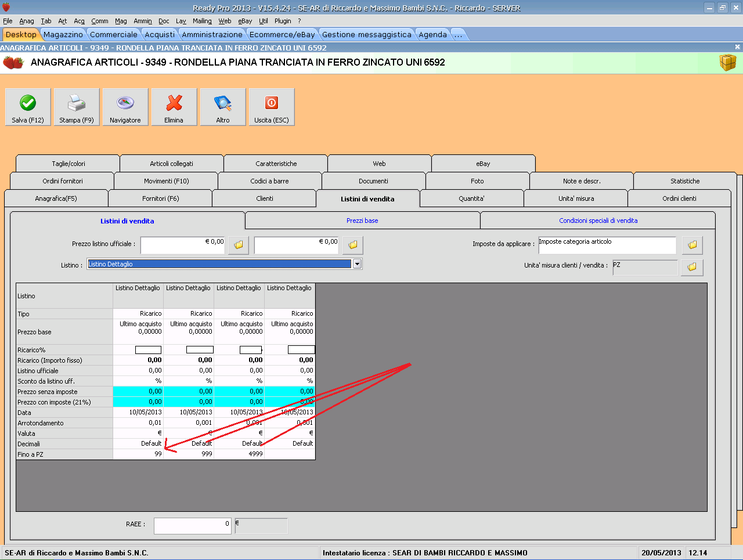This screenshot has height=560, width=743.
Task: Open the Ammin menu
Action: pyautogui.click(x=143, y=21)
